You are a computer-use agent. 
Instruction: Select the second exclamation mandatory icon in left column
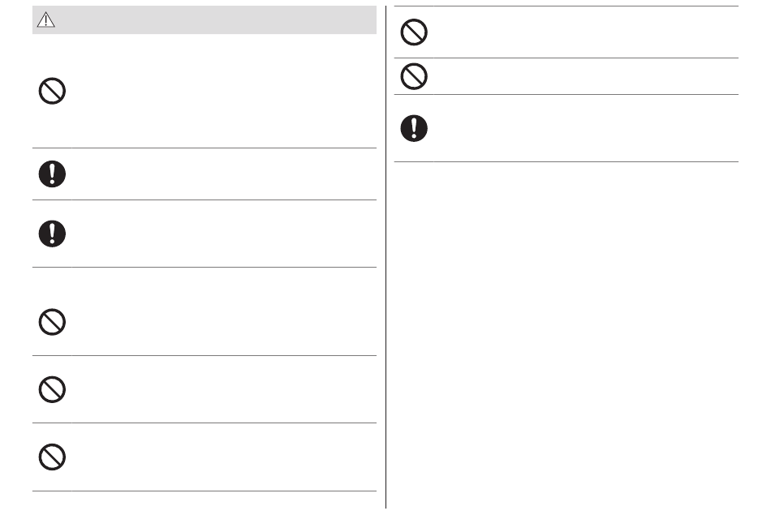point(52,234)
